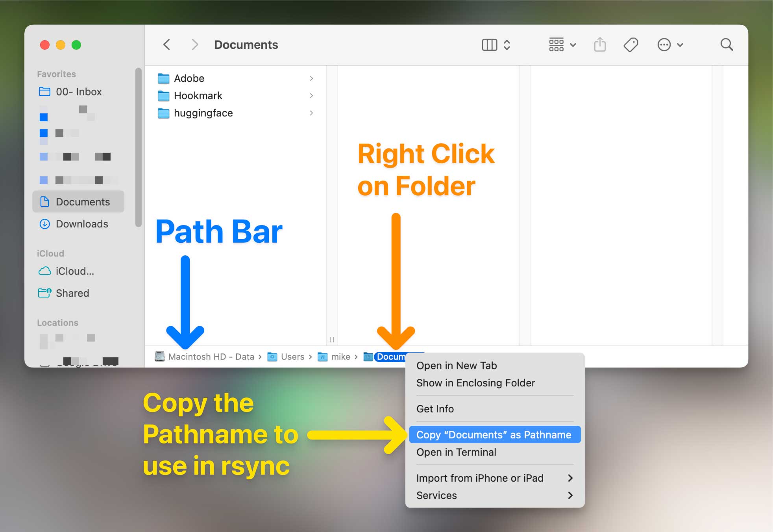The image size is (773, 532).
Task: Select the huggingface folder
Action: pyautogui.click(x=235, y=113)
